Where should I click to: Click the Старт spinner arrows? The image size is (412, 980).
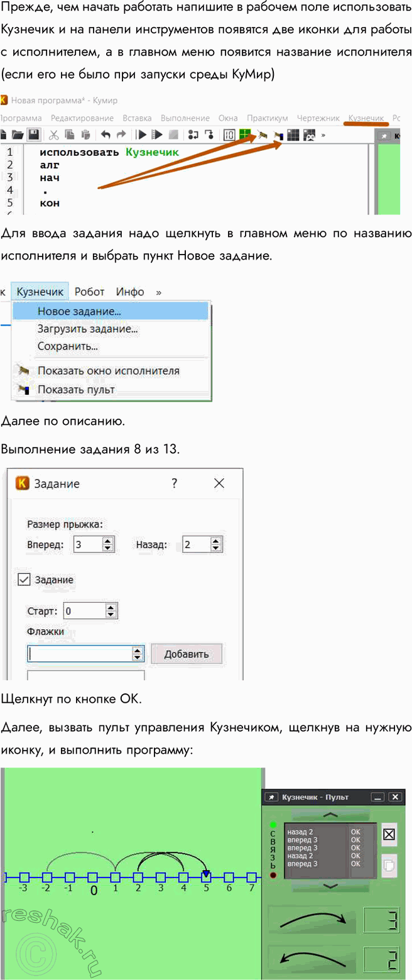[x=111, y=610]
